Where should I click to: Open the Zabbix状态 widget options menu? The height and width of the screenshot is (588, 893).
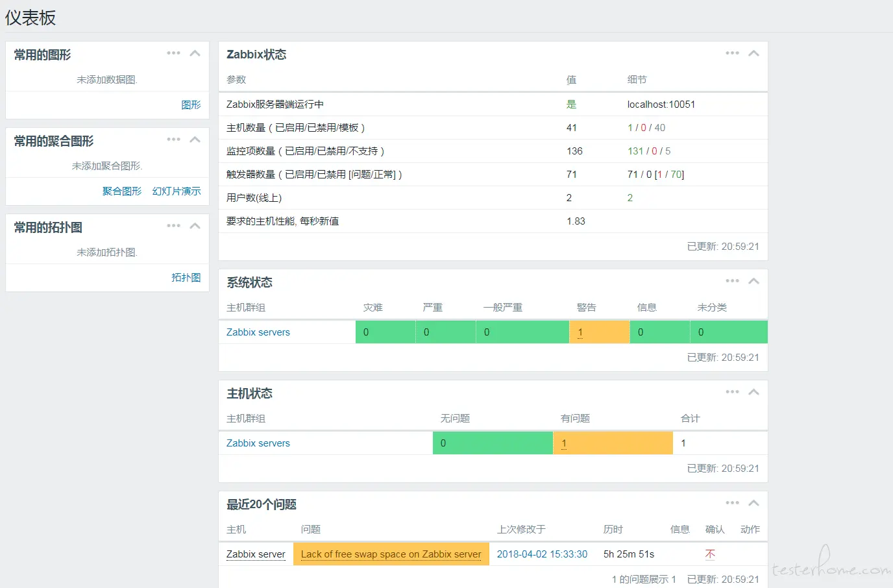[732, 53]
